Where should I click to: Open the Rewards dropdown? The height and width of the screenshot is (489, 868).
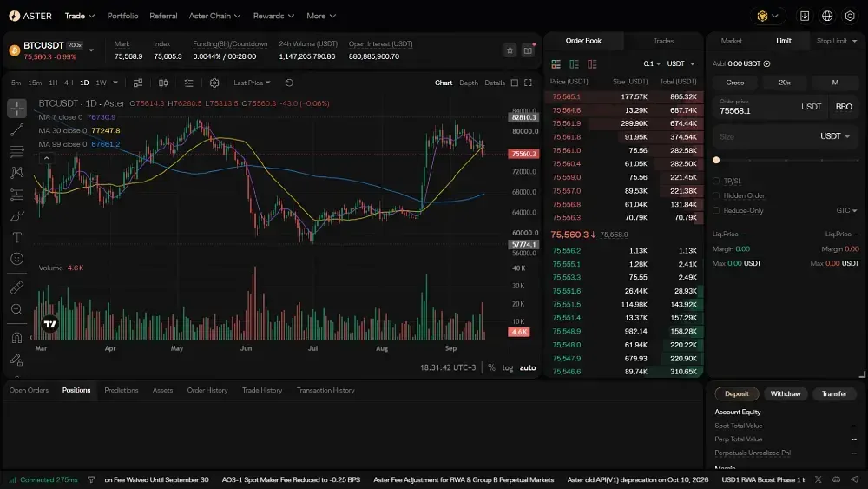[273, 16]
